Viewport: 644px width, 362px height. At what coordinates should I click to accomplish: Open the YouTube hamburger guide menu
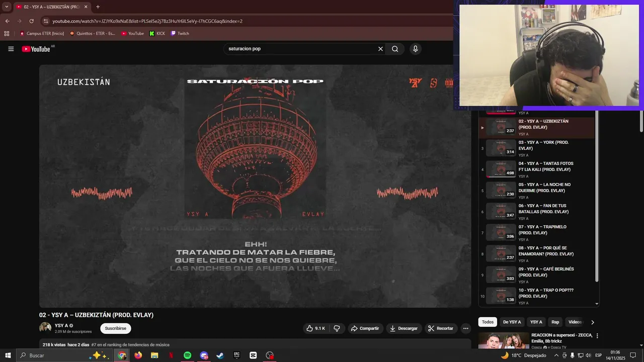[x=11, y=49]
